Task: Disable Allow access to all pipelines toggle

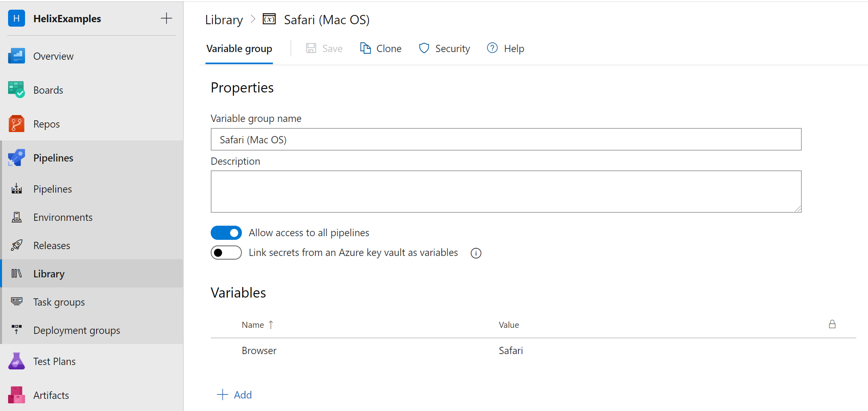Action: coord(226,233)
